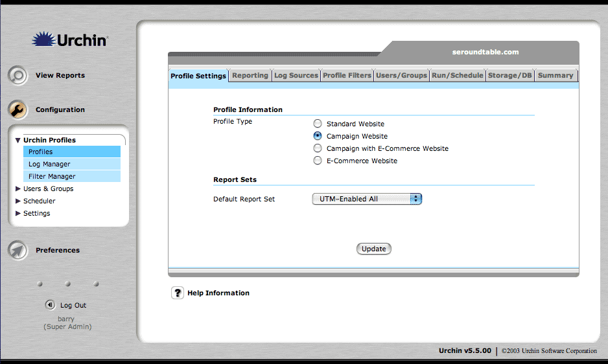Switch to the Reporting tab
Viewport: 608px width, 364px height.
(x=250, y=75)
